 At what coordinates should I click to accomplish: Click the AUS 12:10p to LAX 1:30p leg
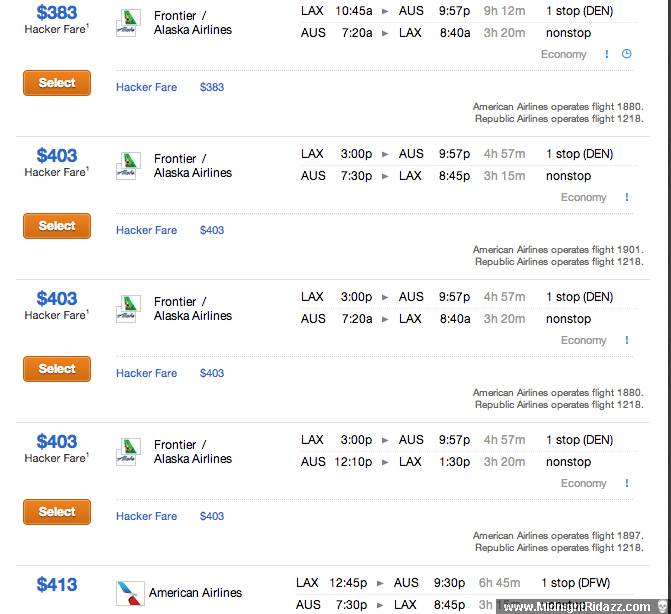[x=446, y=462]
